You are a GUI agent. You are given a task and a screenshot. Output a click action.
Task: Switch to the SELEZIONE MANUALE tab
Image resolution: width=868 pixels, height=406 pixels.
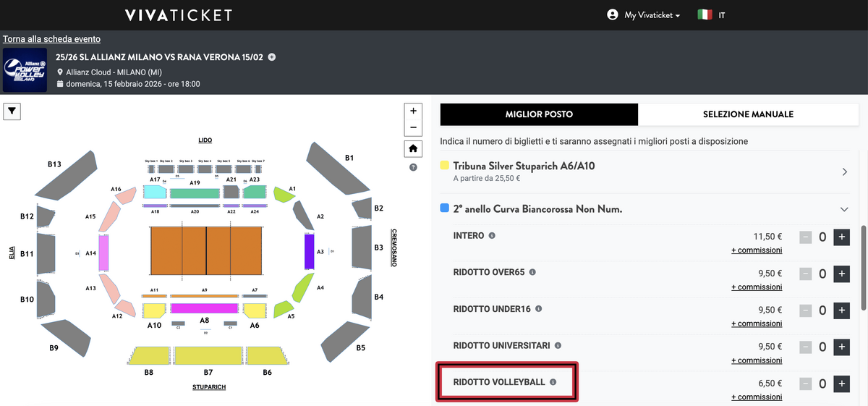coord(748,114)
